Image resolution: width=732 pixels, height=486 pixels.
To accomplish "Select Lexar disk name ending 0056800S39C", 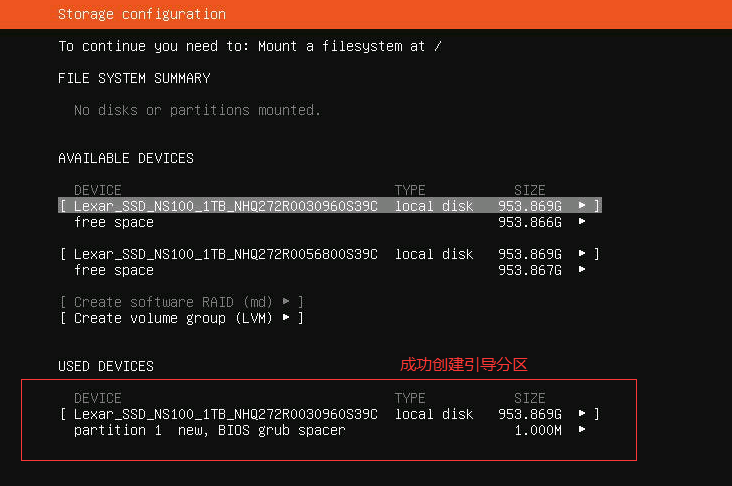I will (x=225, y=254).
